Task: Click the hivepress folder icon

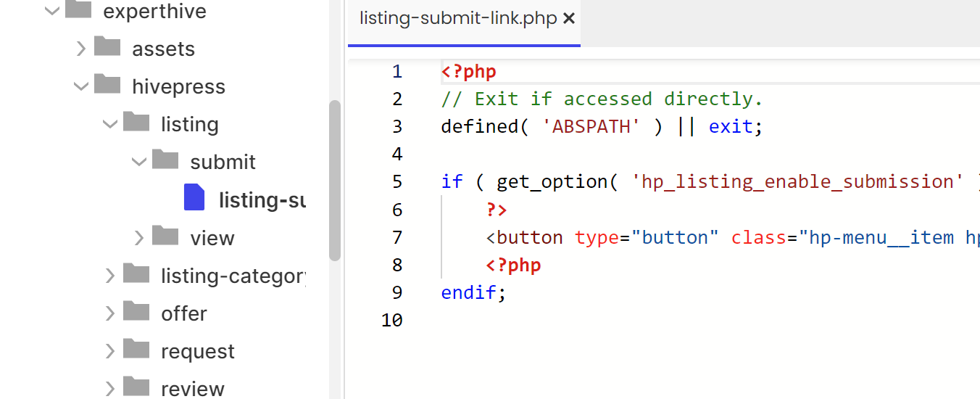Action: pyautogui.click(x=107, y=86)
